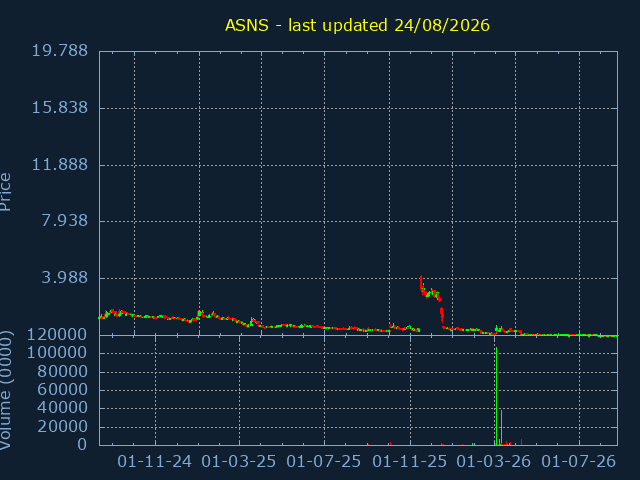Click the vertical Price axis title
The height and width of the screenshot is (480, 640).
5,192
